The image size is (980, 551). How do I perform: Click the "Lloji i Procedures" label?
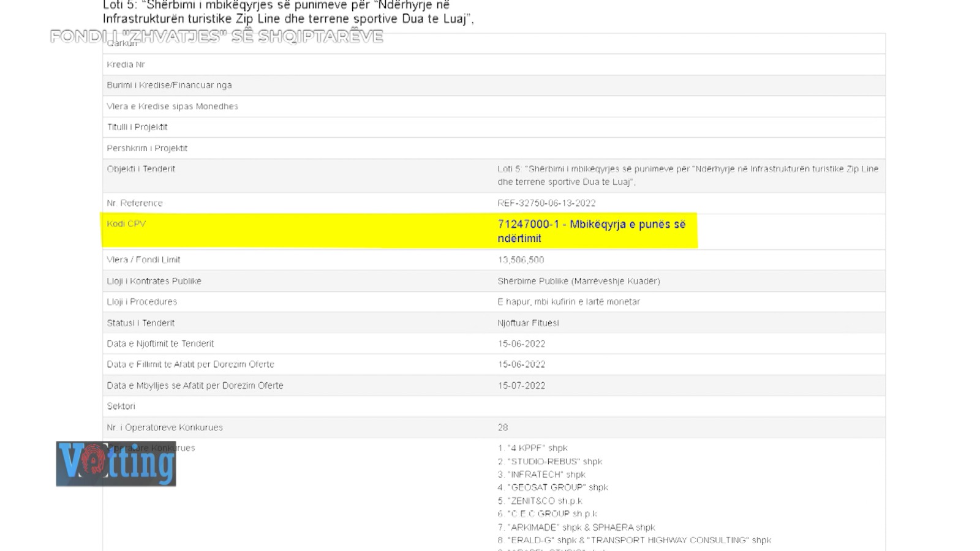tap(141, 302)
